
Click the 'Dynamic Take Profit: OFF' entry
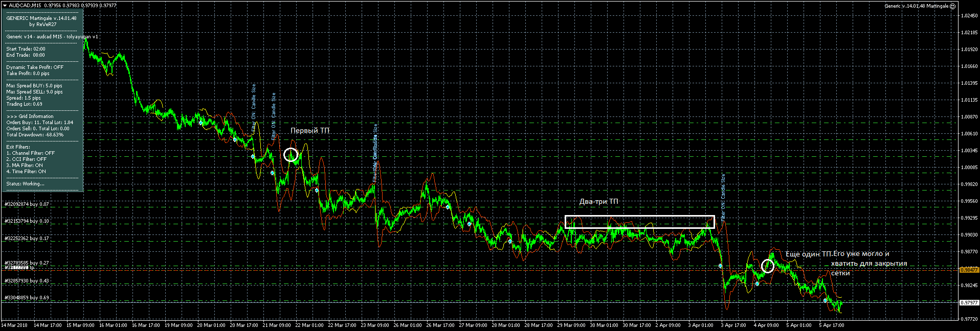click(35, 67)
